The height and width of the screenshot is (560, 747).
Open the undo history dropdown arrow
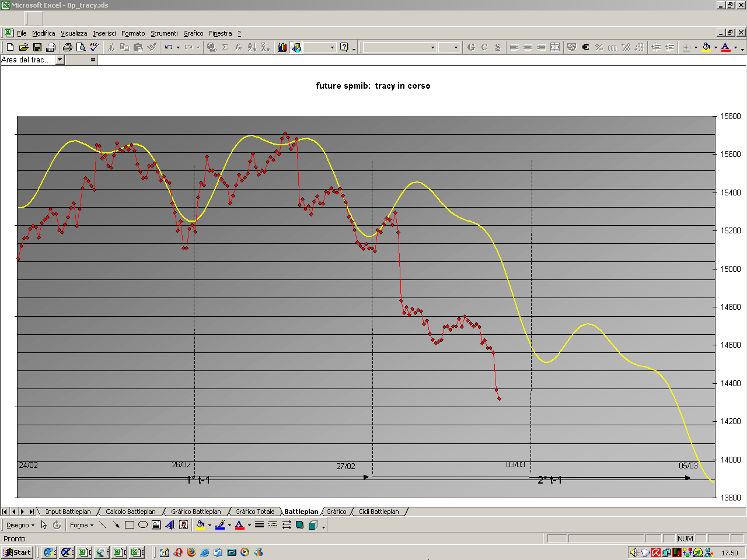point(178,47)
